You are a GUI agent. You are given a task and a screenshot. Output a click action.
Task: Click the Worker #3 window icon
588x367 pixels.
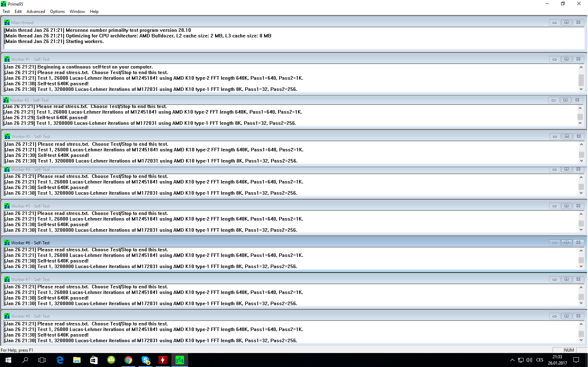tap(7, 136)
